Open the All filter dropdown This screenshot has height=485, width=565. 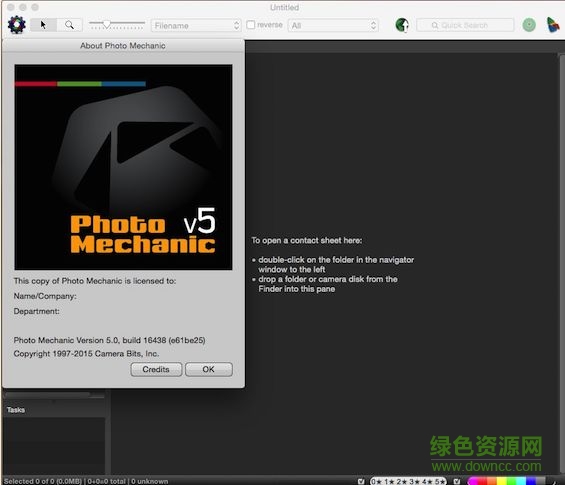(333, 25)
